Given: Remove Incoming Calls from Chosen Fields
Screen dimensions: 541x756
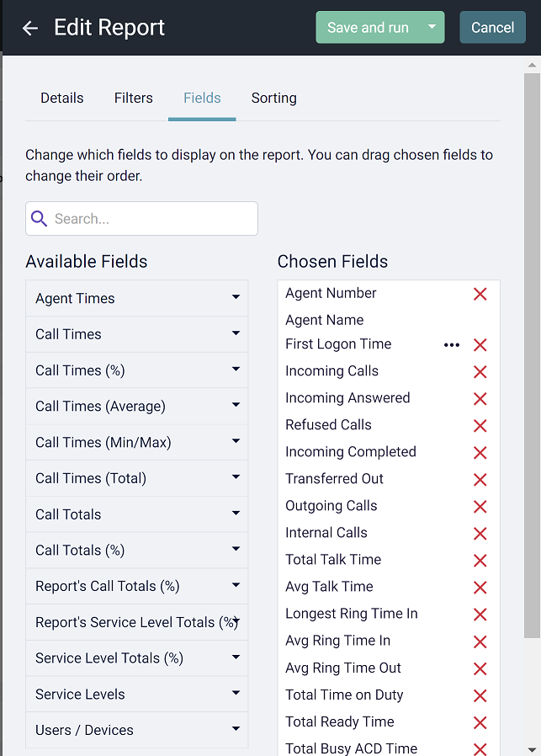Looking at the screenshot, I should click(480, 371).
